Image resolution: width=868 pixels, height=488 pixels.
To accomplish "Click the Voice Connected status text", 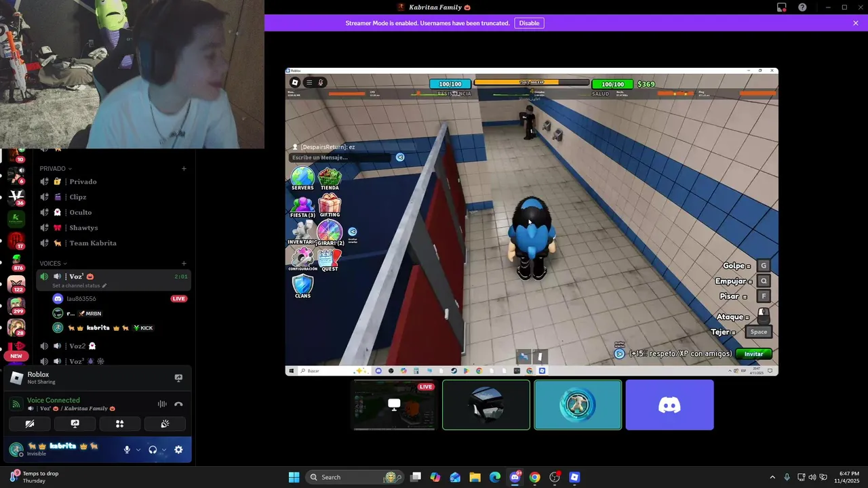I will pyautogui.click(x=54, y=400).
